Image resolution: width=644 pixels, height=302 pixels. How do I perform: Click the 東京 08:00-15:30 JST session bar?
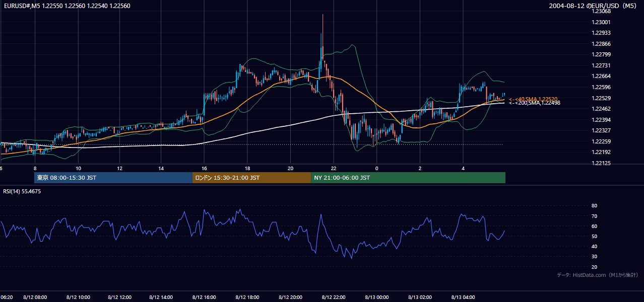(113, 178)
